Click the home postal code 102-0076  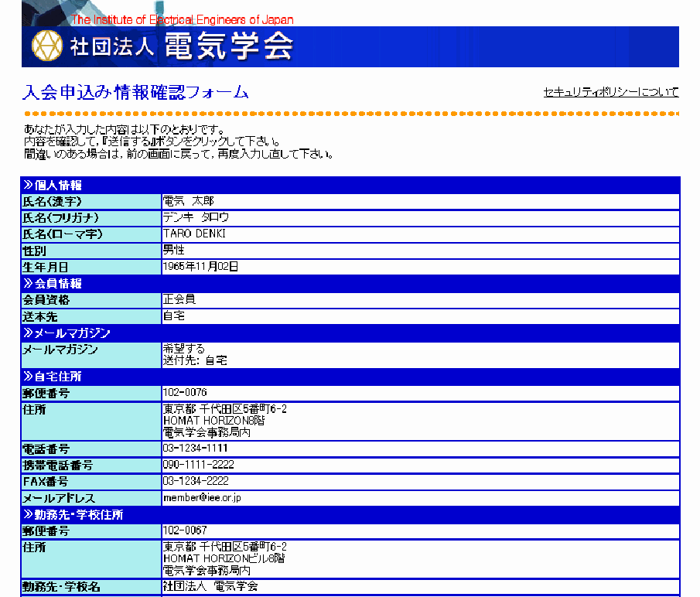coord(185,393)
